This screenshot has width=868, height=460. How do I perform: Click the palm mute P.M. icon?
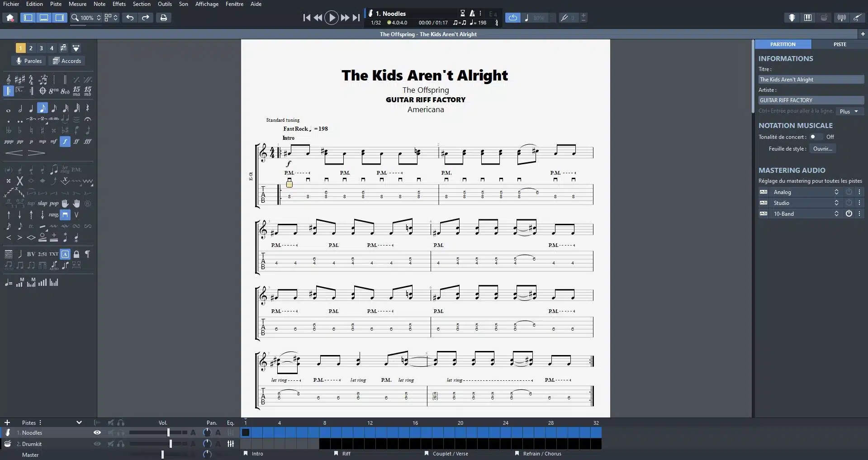(76, 170)
